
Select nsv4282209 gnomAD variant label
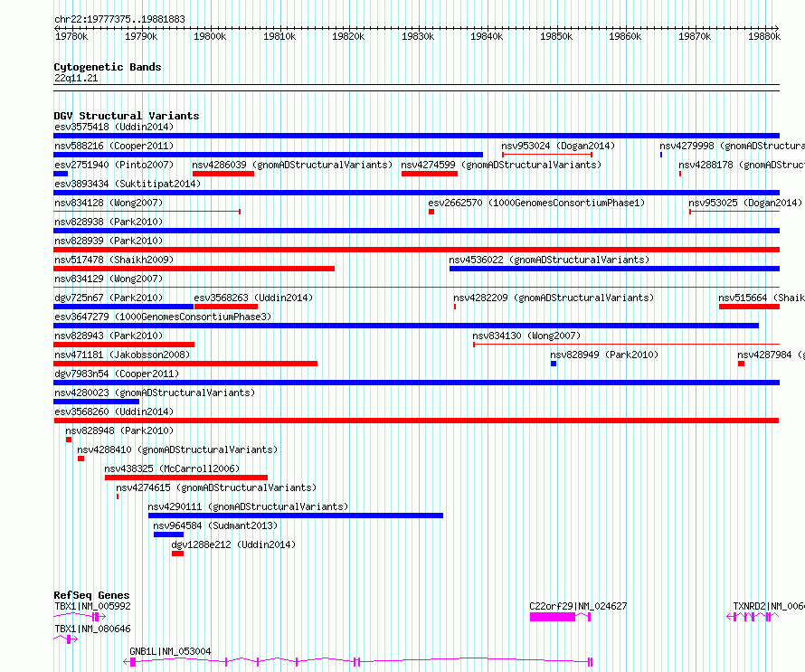point(554,298)
